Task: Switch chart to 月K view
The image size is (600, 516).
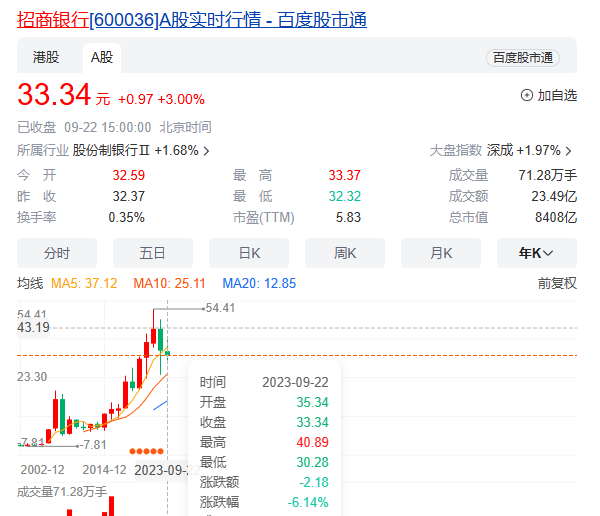Action: (441, 253)
